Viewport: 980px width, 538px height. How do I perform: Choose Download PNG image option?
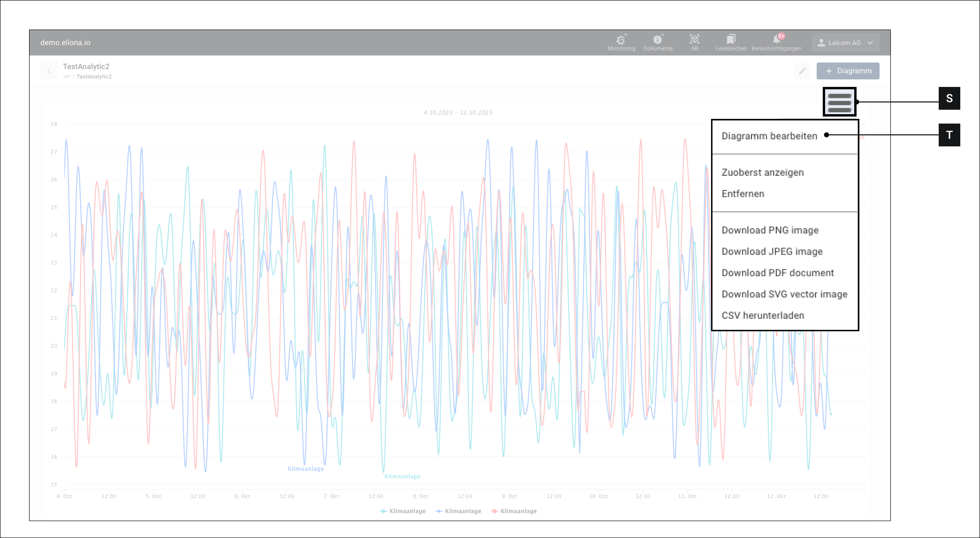[770, 230]
